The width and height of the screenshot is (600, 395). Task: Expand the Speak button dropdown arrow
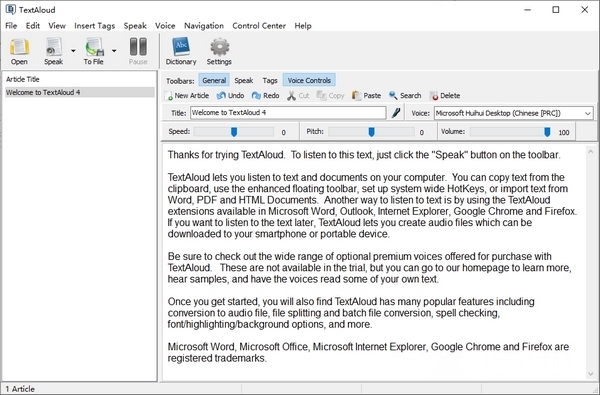[x=73, y=51]
